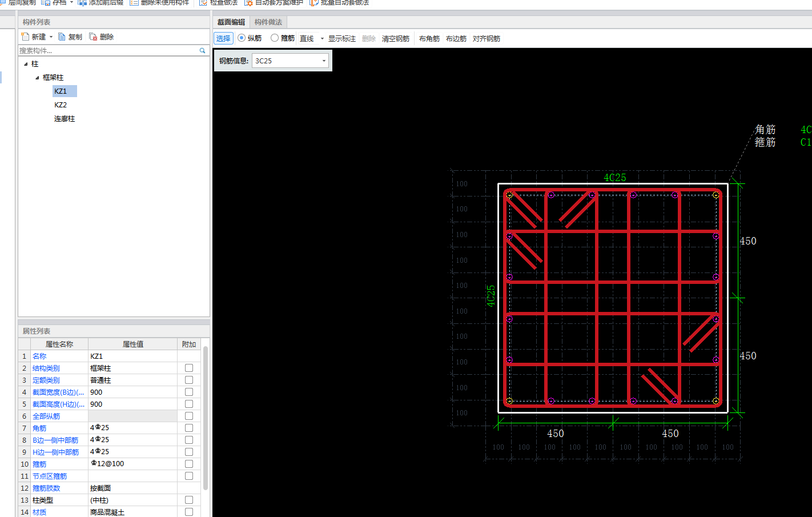Viewport: 812px width, 517px height.
Task: Click the 新建 (new component) icon
Action: click(x=25, y=37)
